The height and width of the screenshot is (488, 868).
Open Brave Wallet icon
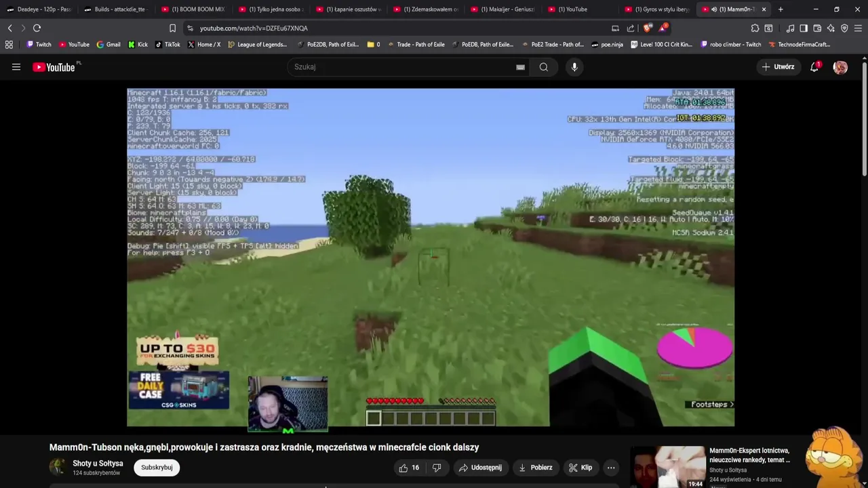pos(817,28)
